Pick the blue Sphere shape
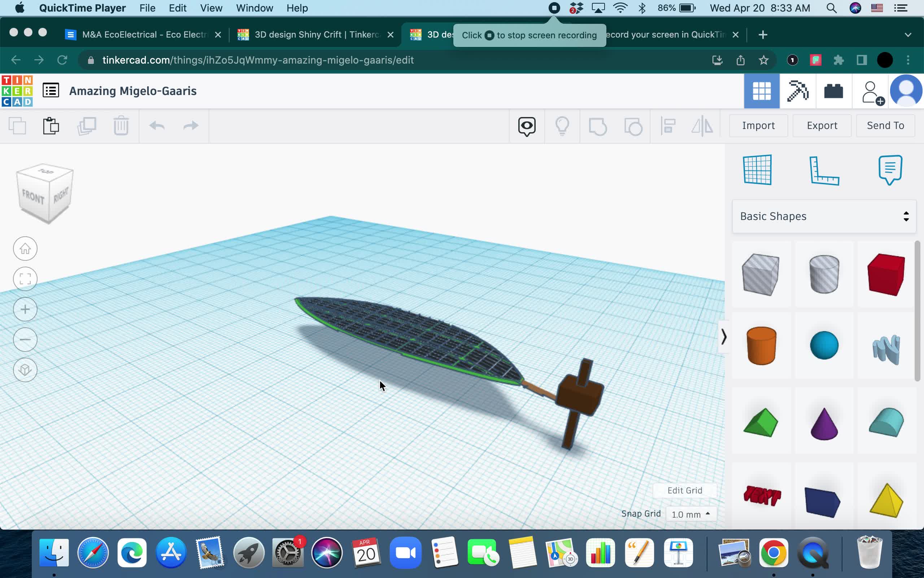This screenshot has height=578, width=924. (824, 346)
